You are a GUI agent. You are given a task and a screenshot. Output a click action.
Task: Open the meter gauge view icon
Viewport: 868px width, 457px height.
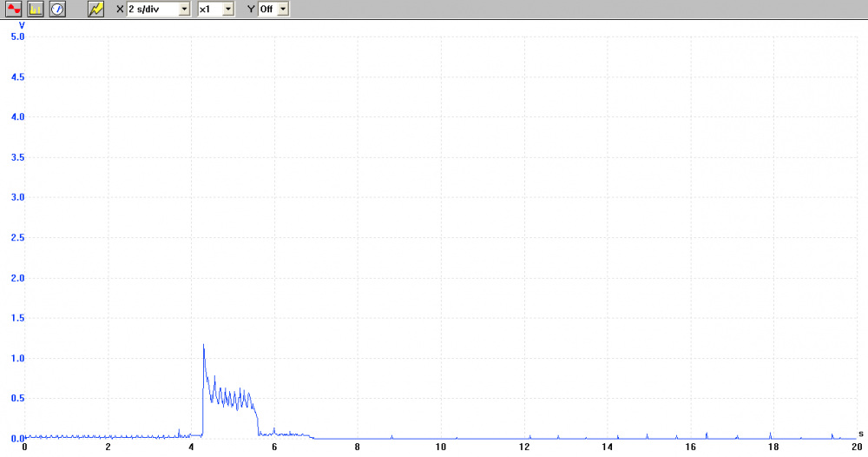click(x=57, y=9)
